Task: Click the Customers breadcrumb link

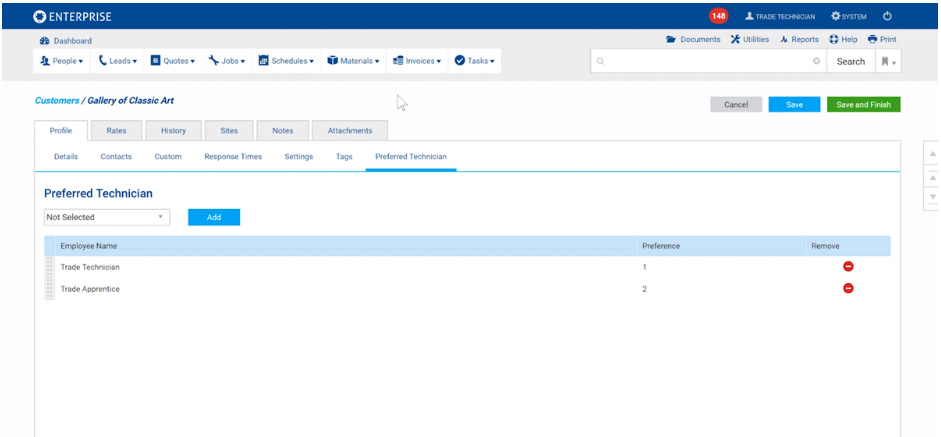Action: [56, 101]
